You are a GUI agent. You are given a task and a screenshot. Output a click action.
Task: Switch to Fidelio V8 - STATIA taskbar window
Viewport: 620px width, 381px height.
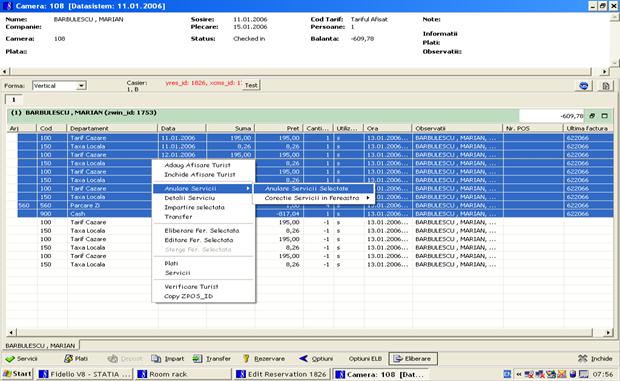coord(85,374)
